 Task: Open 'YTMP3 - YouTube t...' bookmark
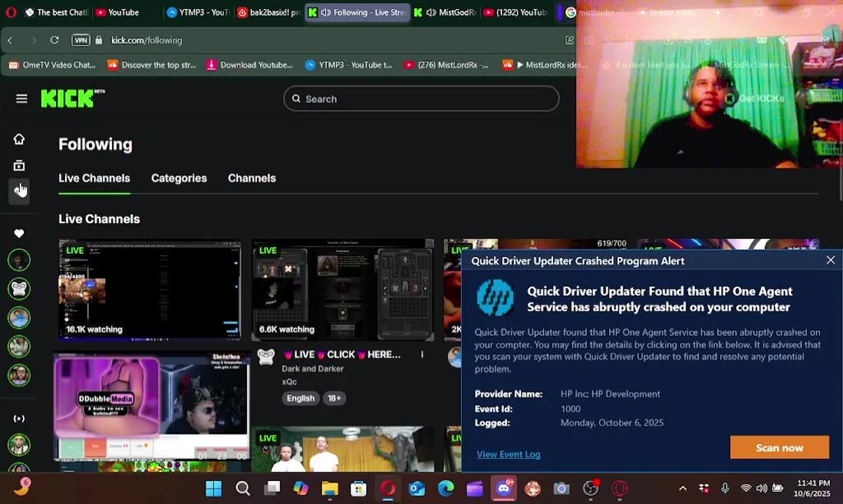pos(349,65)
